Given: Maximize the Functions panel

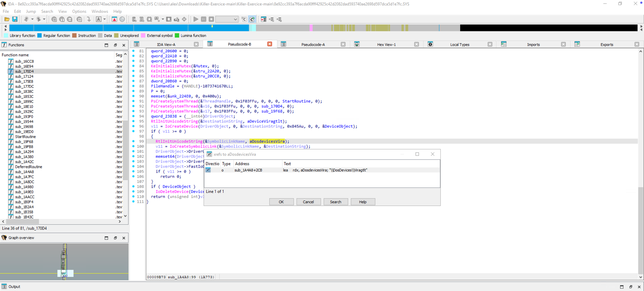Looking at the screenshot, I should click(x=106, y=45).
